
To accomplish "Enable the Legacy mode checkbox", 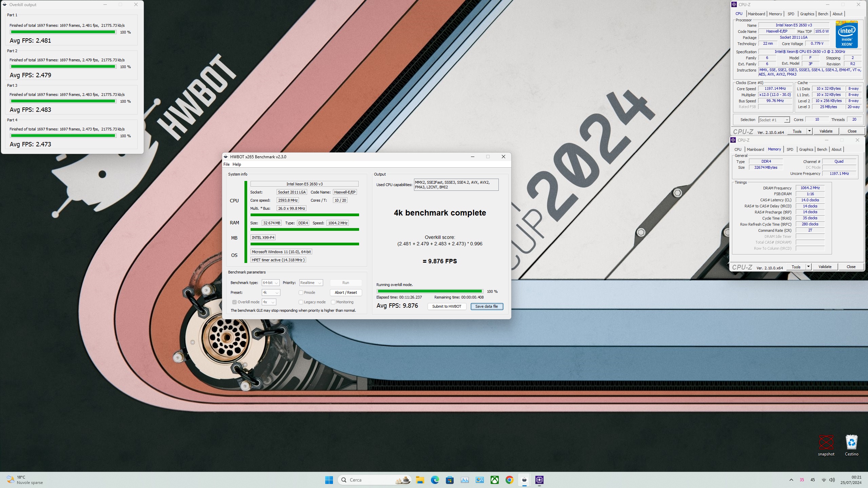I will click(x=301, y=302).
